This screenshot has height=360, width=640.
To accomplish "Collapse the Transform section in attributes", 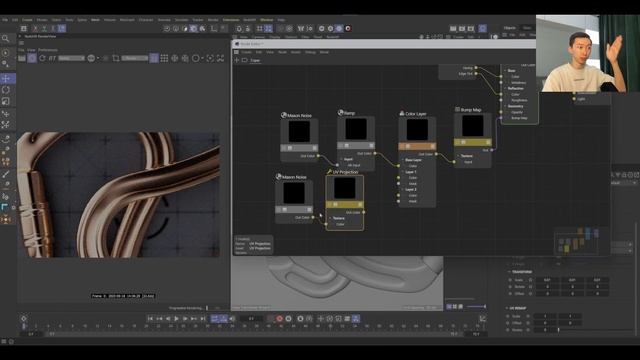I will (509, 271).
